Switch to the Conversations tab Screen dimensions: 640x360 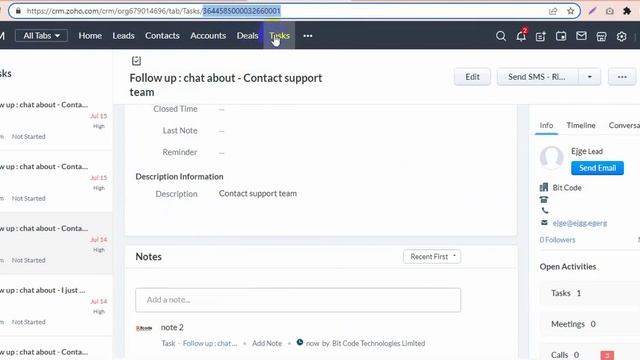624,125
